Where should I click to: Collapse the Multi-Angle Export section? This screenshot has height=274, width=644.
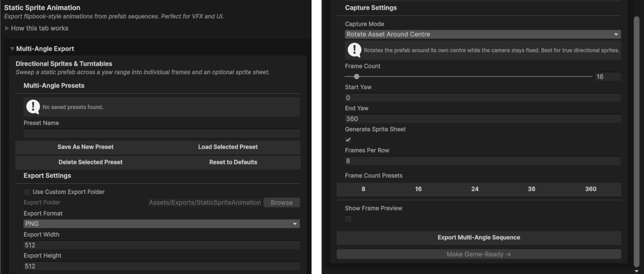point(12,49)
